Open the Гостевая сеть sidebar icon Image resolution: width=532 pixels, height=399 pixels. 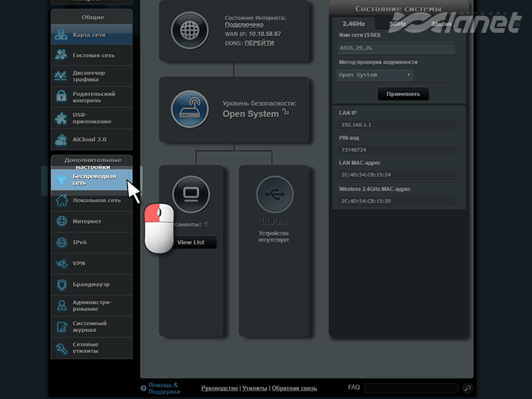[61, 56]
